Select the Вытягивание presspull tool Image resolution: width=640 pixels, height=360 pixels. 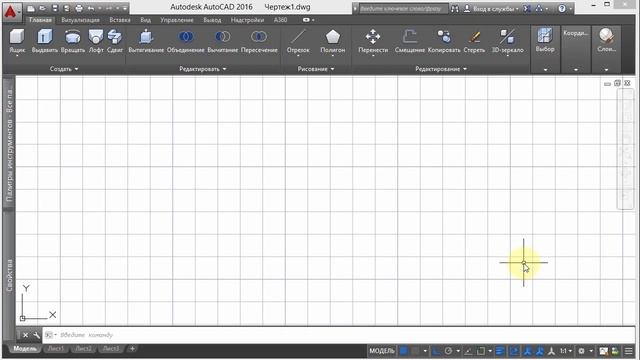pyautogui.click(x=146, y=41)
